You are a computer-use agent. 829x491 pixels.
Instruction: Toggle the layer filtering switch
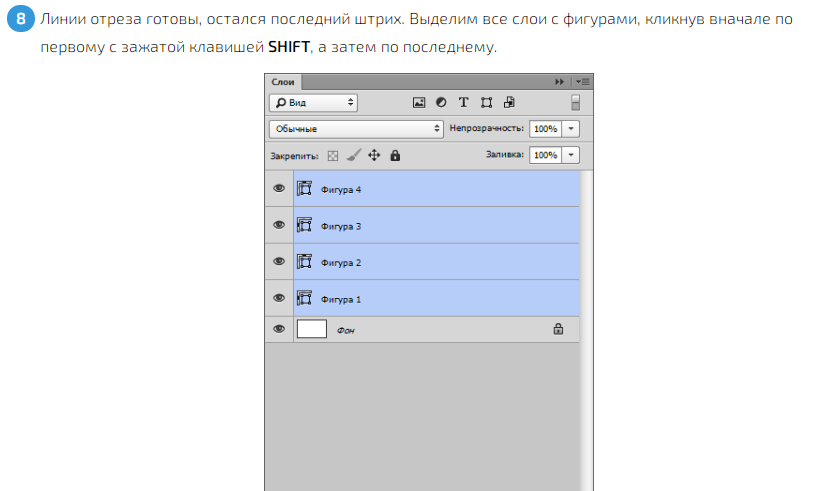pos(575,102)
